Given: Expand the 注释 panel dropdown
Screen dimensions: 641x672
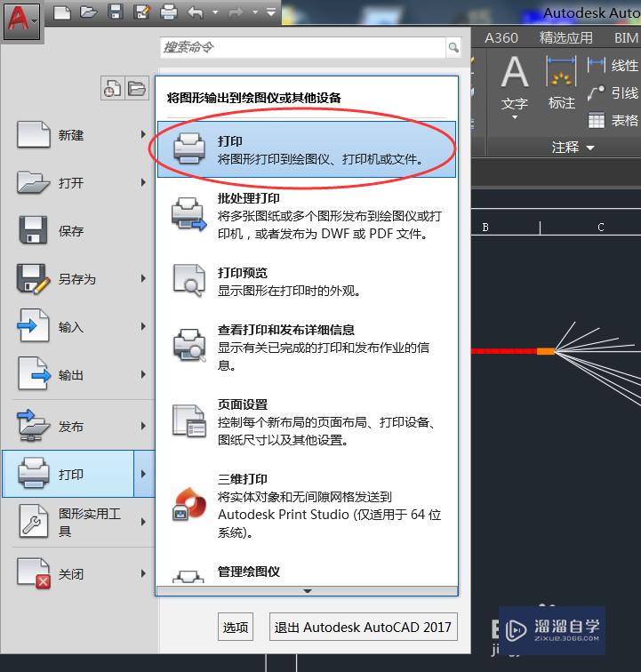Looking at the screenshot, I should (573, 148).
